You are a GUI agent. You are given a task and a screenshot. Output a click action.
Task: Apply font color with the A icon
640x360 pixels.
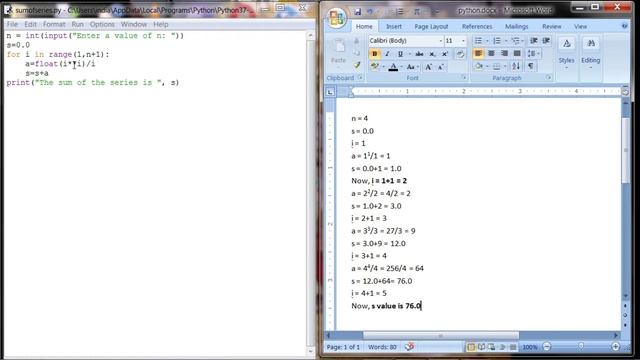pos(393,67)
